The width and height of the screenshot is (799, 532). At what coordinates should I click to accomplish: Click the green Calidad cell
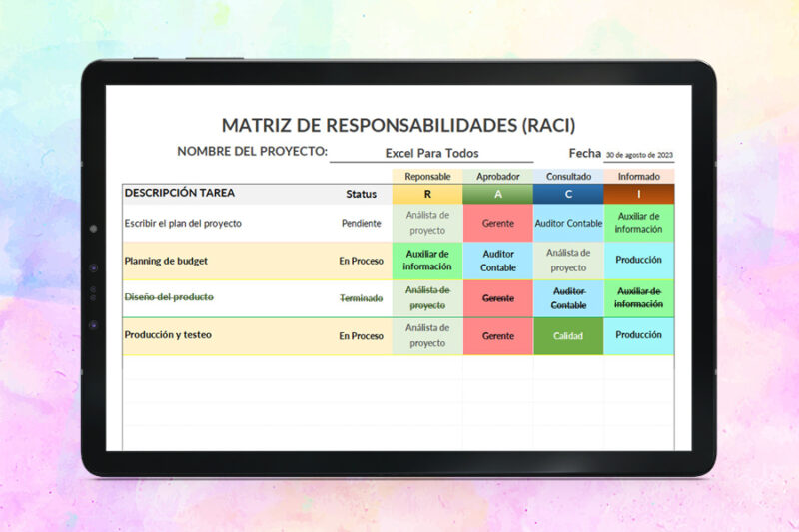pyautogui.click(x=568, y=336)
